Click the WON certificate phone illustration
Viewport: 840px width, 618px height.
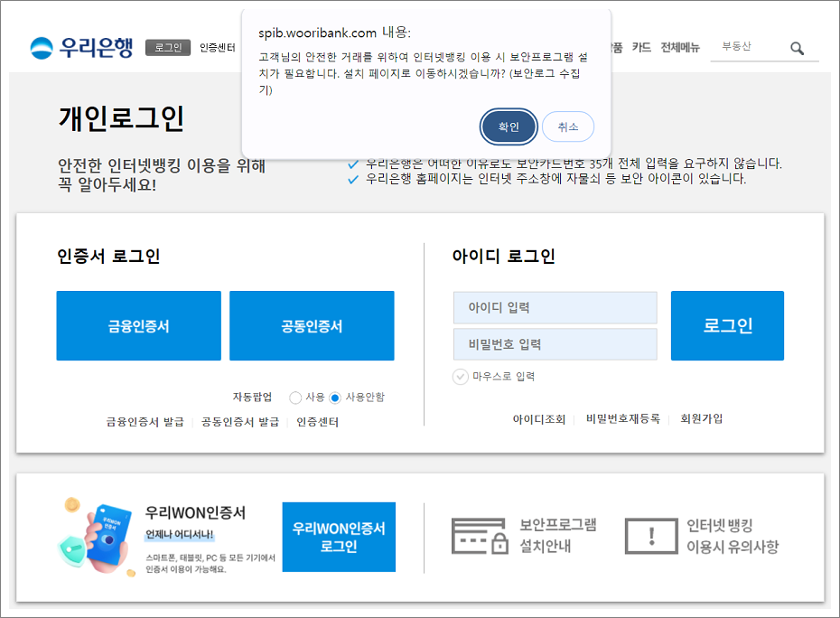97,537
